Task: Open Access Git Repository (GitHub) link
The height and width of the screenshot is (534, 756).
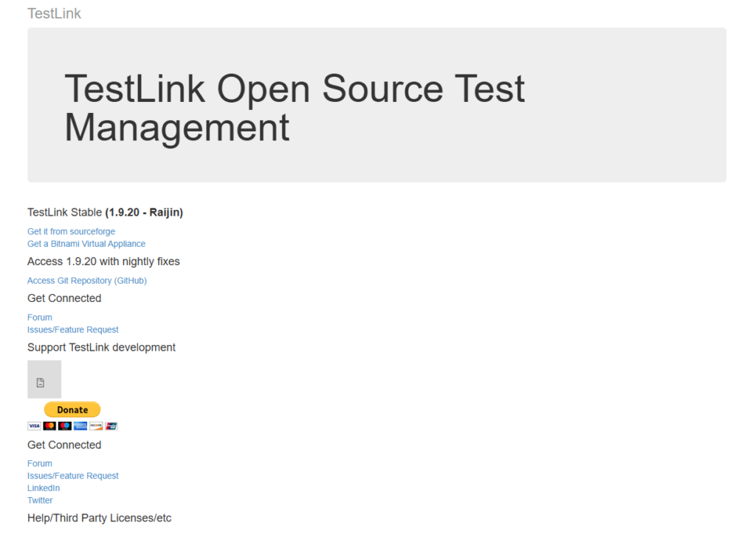Action: 87,281
